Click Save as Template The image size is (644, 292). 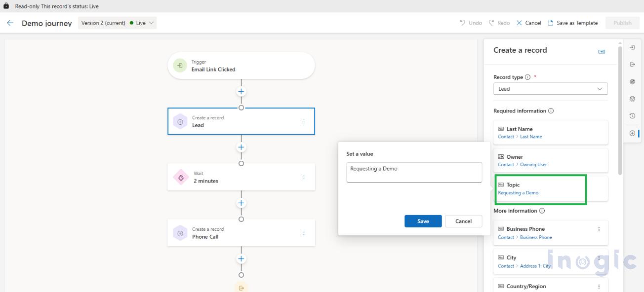(572, 23)
